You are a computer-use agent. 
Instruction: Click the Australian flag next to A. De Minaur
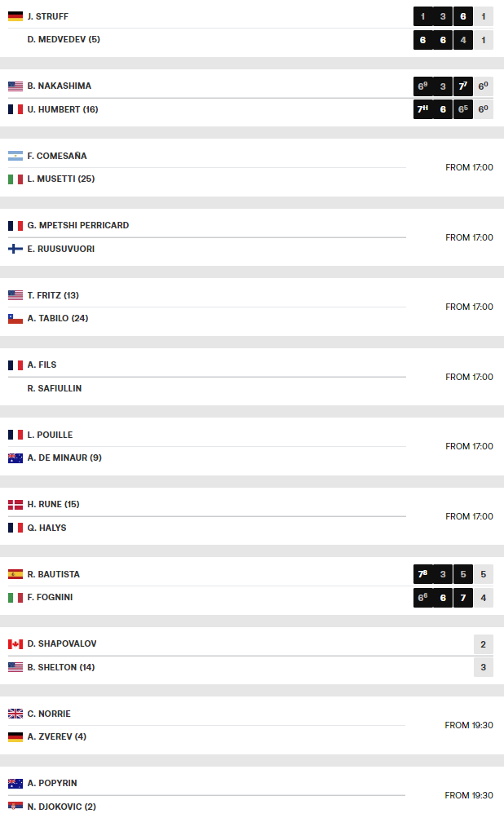15,458
